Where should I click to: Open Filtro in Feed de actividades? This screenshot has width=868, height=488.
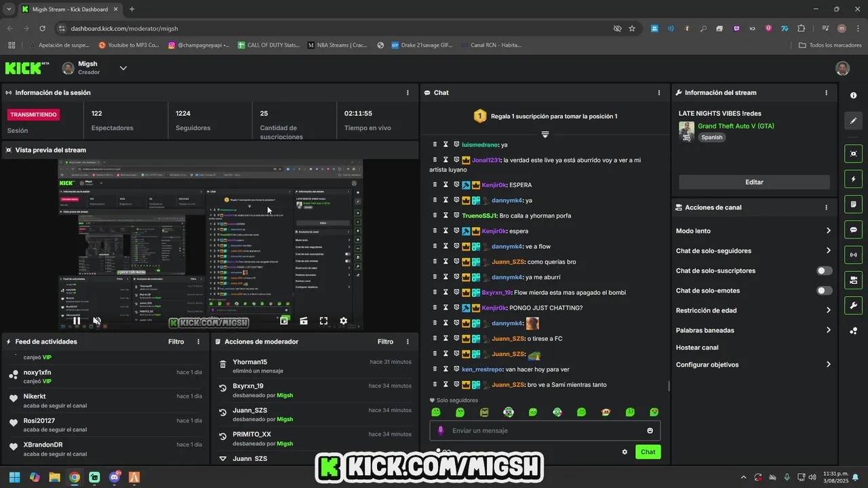tap(176, 342)
